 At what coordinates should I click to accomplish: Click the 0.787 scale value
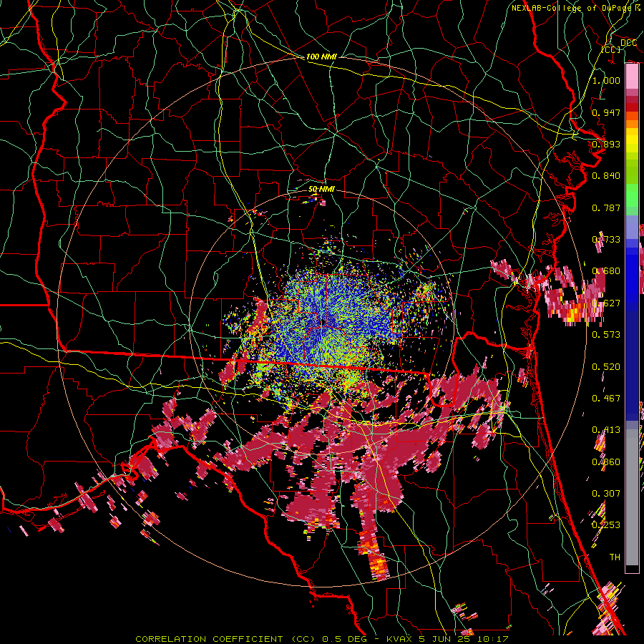606,208
